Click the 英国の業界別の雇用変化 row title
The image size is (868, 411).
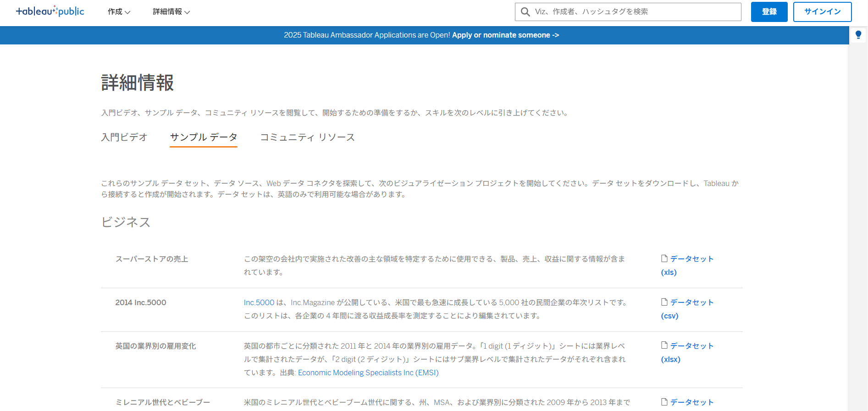pos(155,346)
